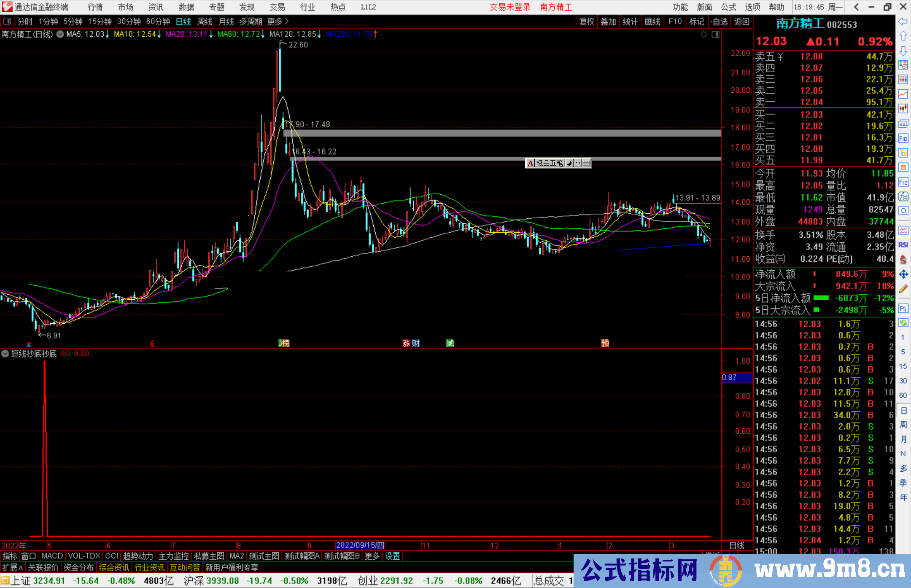Switch to the 周线 period tab
Screen dimensions: 911x588
coord(205,21)
